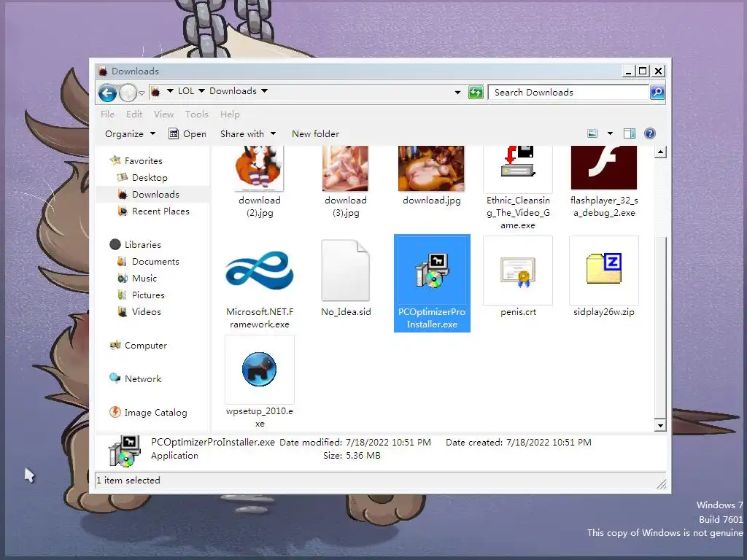Open the Help menu

click(230, 114)
